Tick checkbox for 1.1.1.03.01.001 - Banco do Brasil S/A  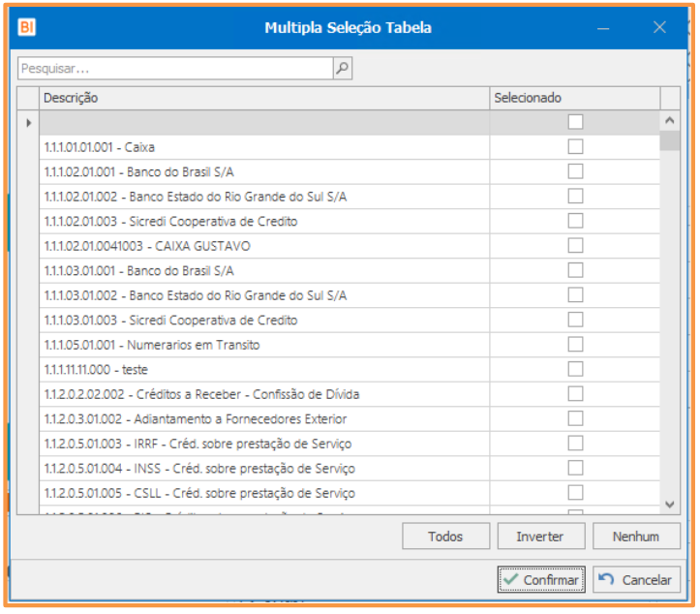click(575, 270)
